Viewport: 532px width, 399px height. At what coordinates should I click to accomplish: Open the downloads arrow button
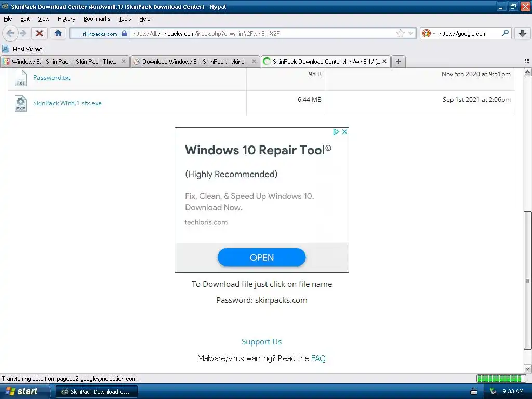pos(523,33)
